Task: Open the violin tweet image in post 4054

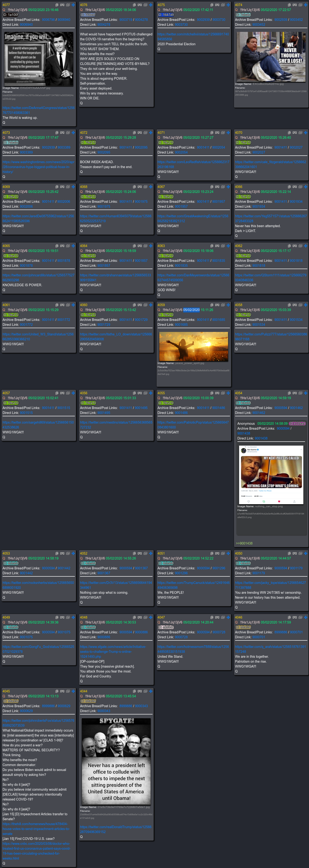Action: click(271, 475)
